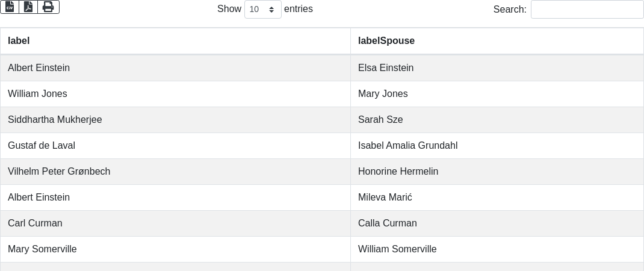Select the Honorine Hermelin cell
This screenshot has width=644, height=271.
(x=398, y=172)
